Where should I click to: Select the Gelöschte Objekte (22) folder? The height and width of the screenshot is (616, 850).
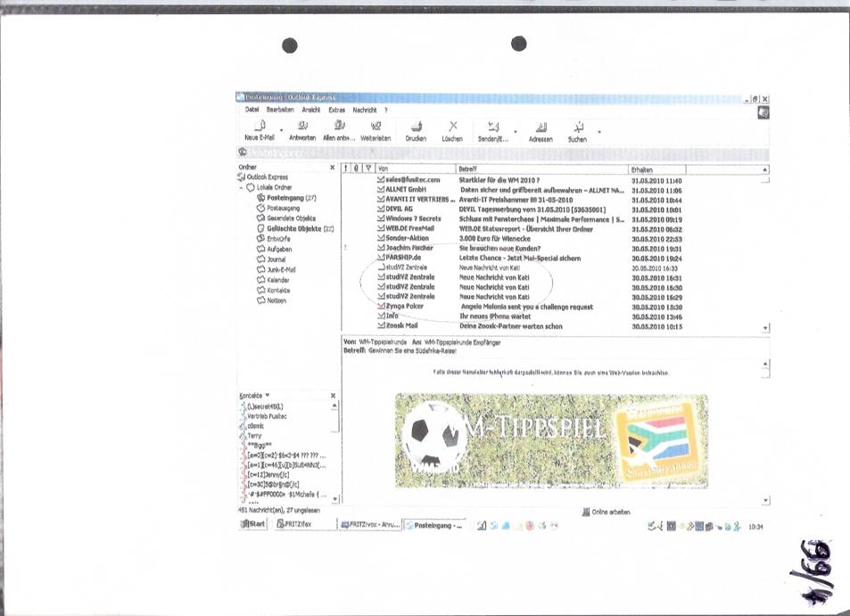(x=295, y=228)
